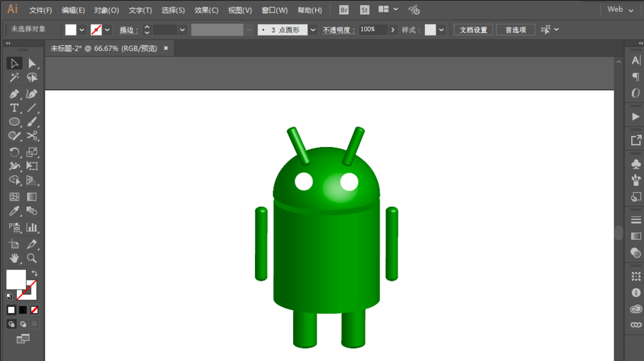This screenshot has height=361, width=644.
Task: Select the Ellipse tool
Action: coord(14,122)
